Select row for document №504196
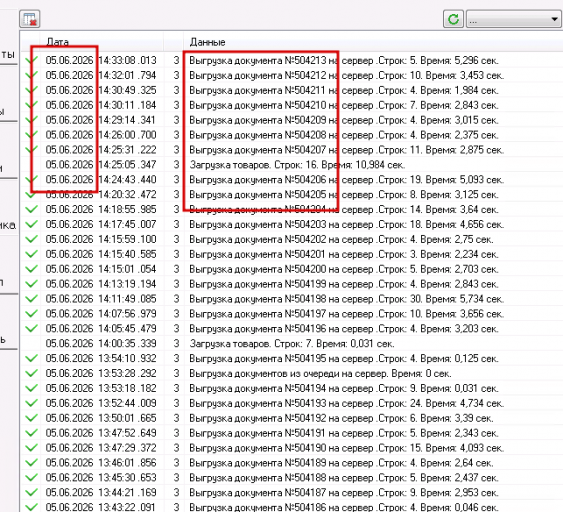 point(292,329)
